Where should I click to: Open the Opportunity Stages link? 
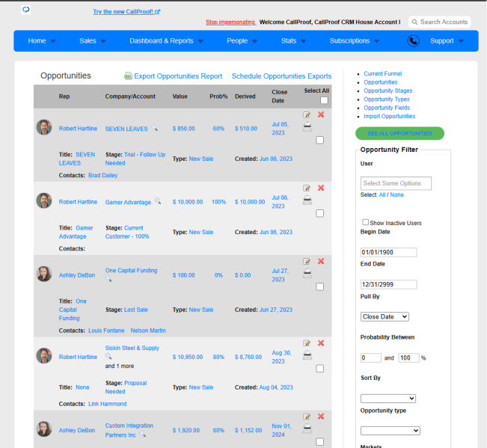(388, 90)
